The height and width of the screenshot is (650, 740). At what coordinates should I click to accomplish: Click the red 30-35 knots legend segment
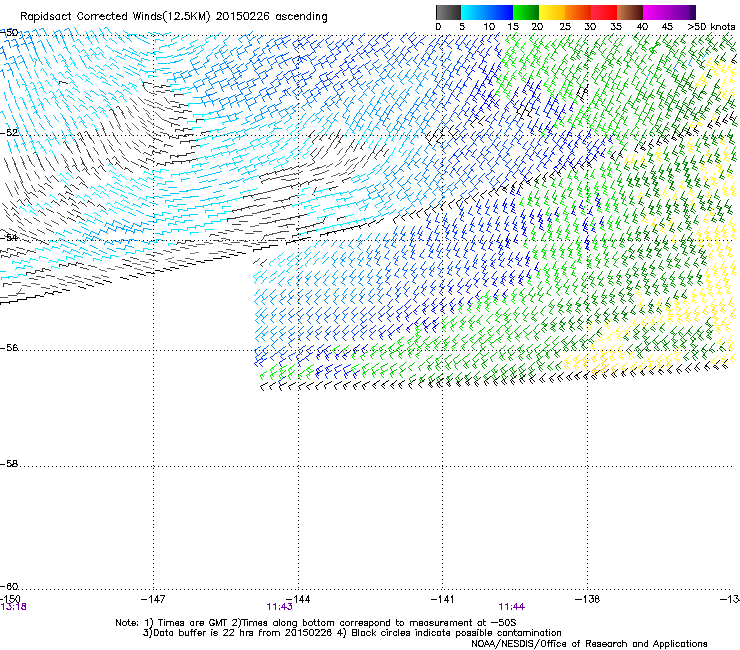coord(604,12)
